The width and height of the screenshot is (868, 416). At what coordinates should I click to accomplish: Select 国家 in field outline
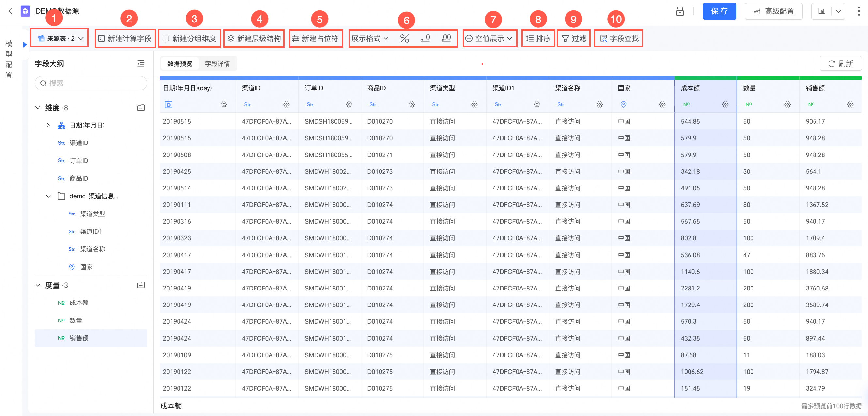pyautogui.click(x=86, y=267)
